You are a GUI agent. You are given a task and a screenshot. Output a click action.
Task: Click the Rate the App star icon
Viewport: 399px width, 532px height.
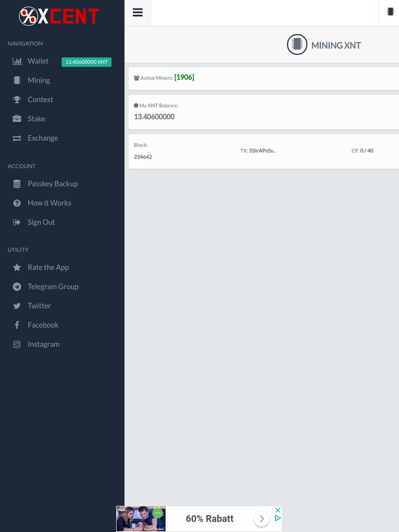(17, 268)
